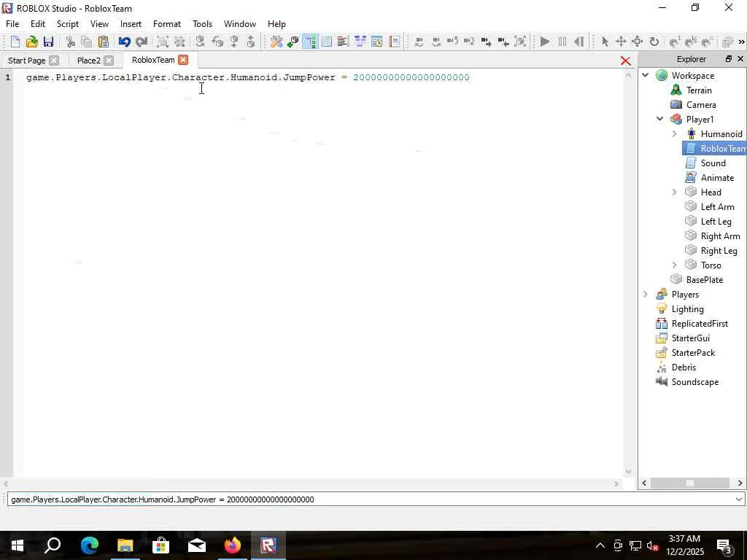Viewport: 747px width, 560px height.
Task: Toggle the Task Scheduler clock button
Action: 377,42
